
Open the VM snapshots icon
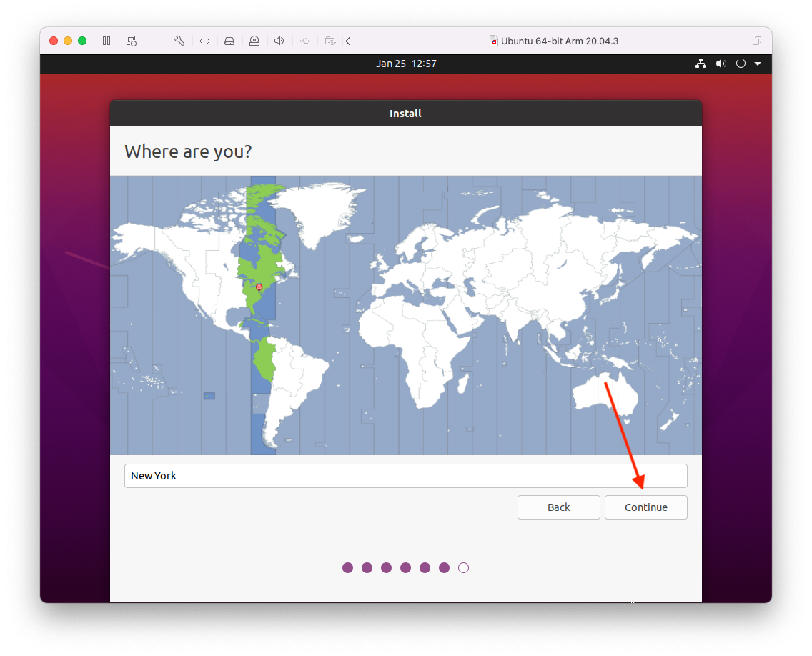pos(131,41)
